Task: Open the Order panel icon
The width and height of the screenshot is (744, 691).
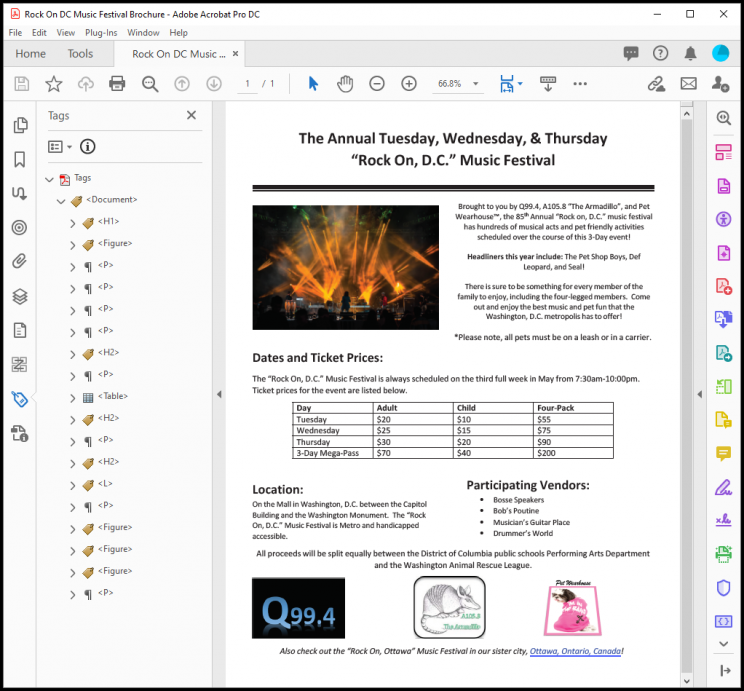Action: (x=19, y=364)
